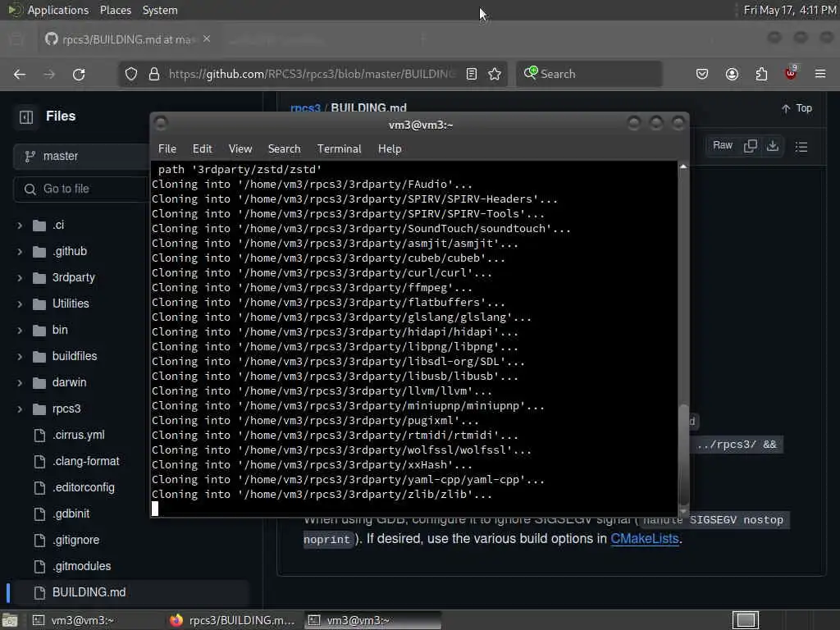Expand the rpcs3 folder in tree
This screenshot has width=840, height=630.
click(20, 409)
